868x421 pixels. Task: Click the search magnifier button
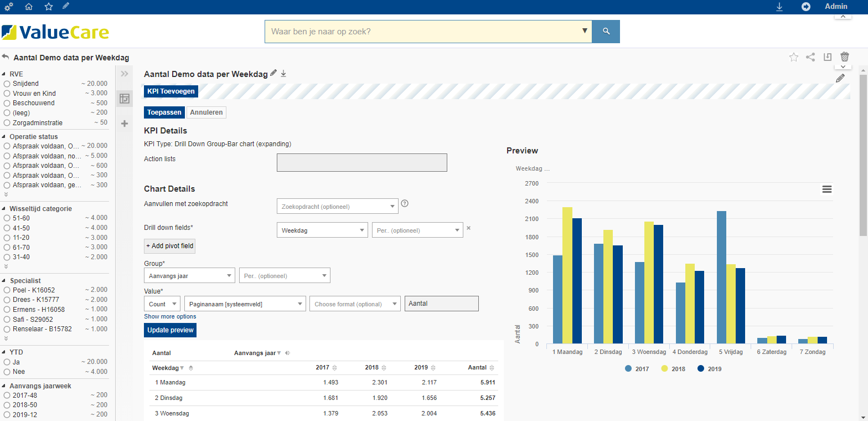[606, 32]
